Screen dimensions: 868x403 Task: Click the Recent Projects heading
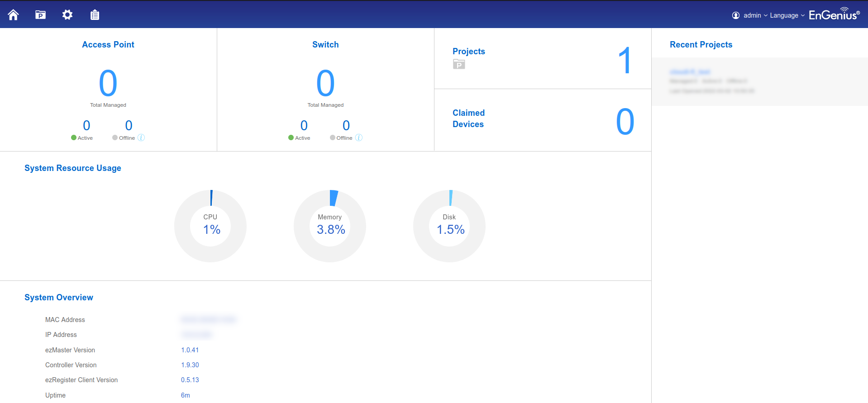pos(701,45)
